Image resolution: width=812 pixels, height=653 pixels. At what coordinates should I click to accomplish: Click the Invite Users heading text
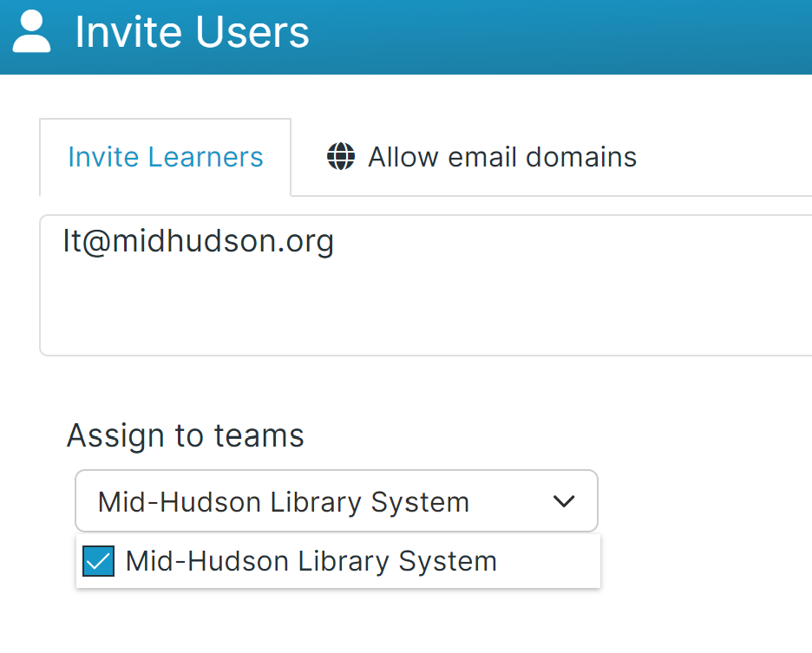tap(192, 32)
